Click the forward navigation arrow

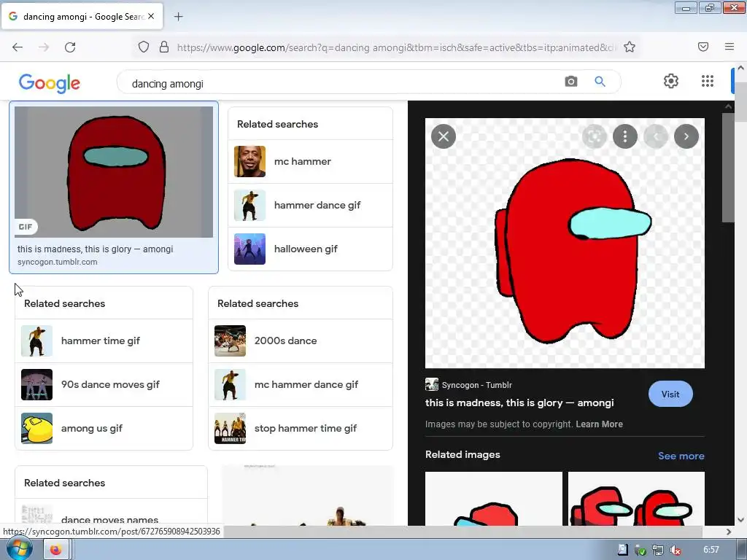tap(44, 47)
